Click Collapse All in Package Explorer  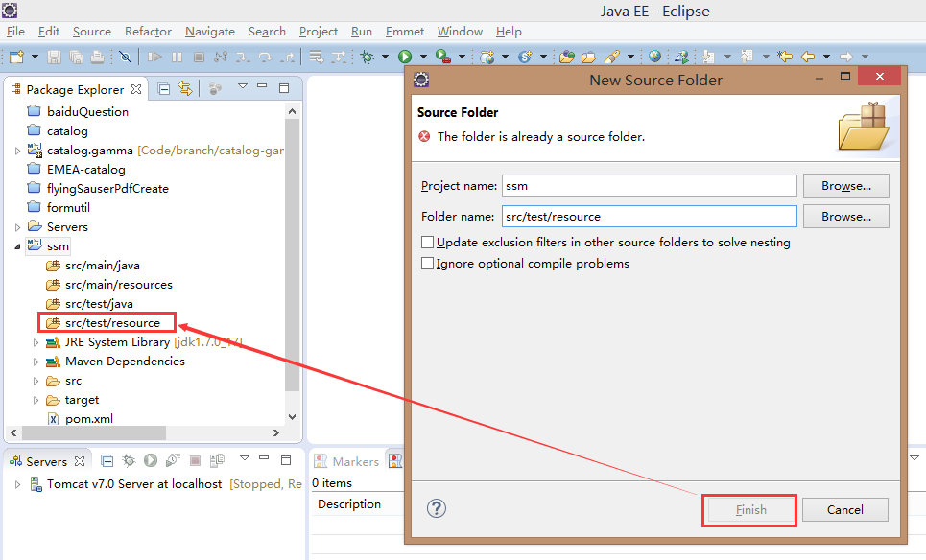(x=164, y=89)
